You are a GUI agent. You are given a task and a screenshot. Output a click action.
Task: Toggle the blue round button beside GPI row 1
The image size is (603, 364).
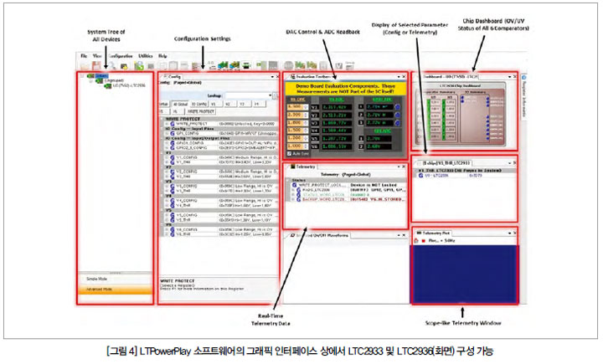point(397,107)
